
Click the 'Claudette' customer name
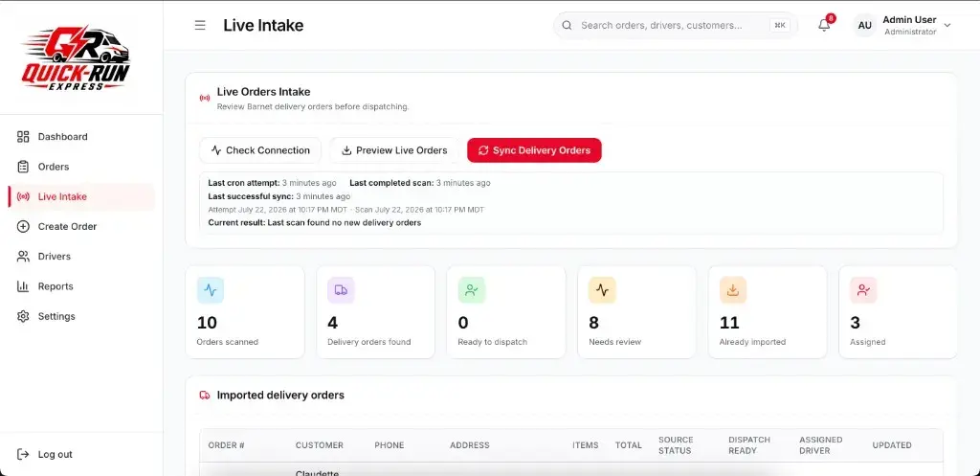[317, 472]
